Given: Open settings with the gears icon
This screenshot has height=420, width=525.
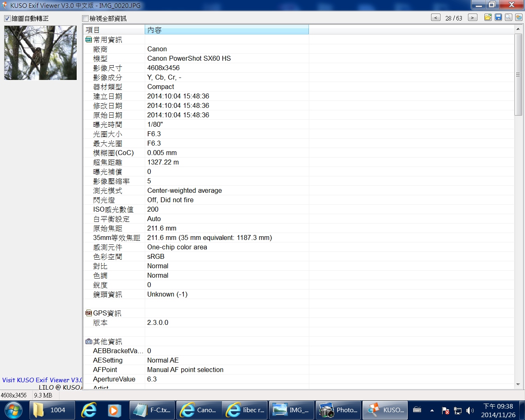Looking at the screenshot, I should (x=519, y=17).
